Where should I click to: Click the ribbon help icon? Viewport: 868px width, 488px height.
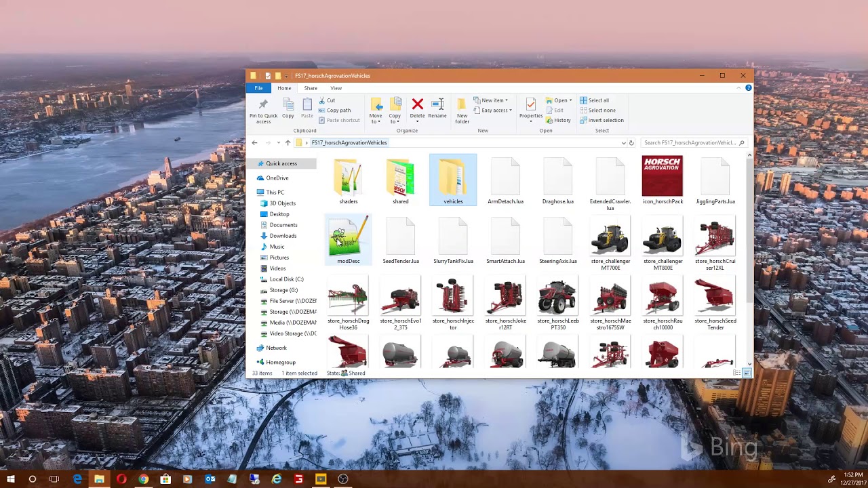click(748, 88)
